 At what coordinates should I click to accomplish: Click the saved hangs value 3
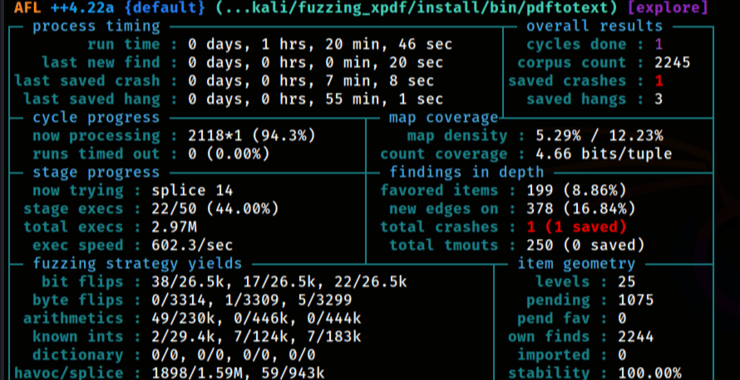tap(659, 100)
